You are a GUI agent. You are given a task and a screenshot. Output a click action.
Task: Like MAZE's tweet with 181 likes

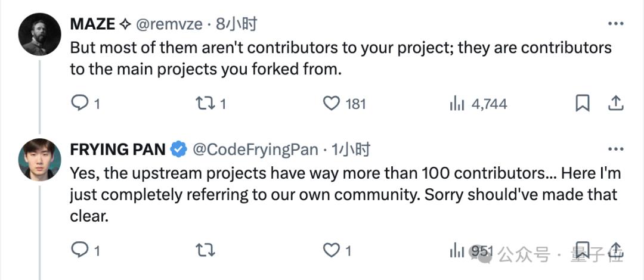(331, 104)
